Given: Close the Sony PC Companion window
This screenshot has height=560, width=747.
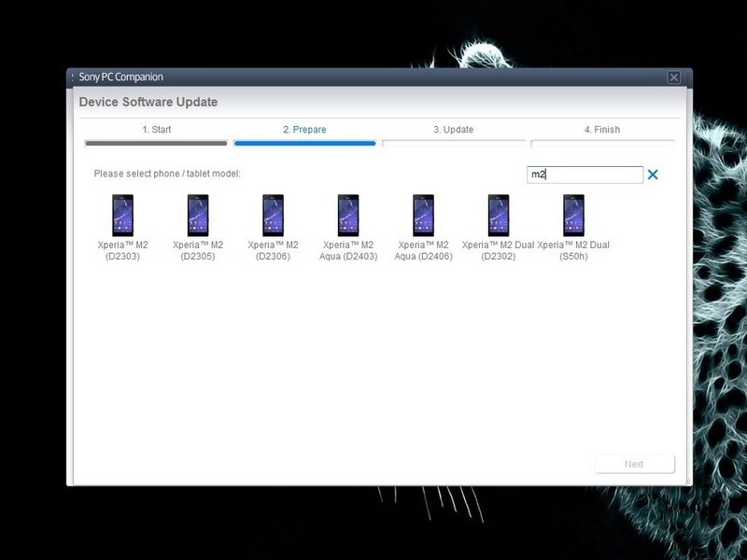Looking at the screenshot, I should click(673, 77).
